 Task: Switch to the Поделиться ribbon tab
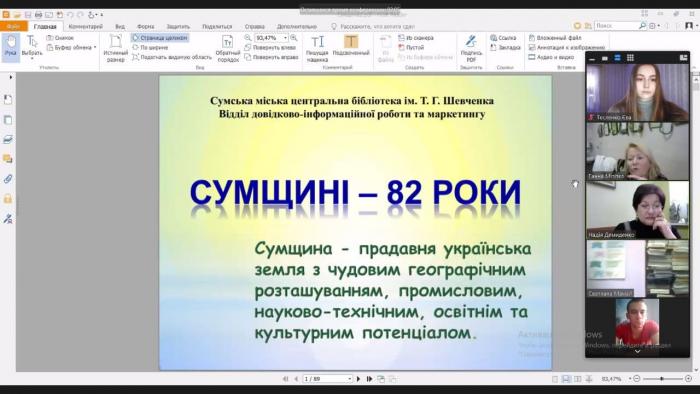[217, 27]
